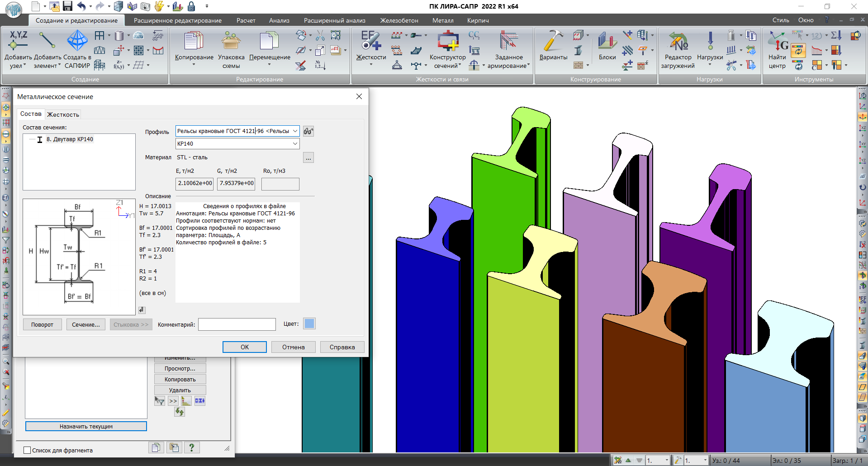The image size is (868, 466).
Task: Enable Список для фрагмента checkbox
Action: (x=27, y=450)
